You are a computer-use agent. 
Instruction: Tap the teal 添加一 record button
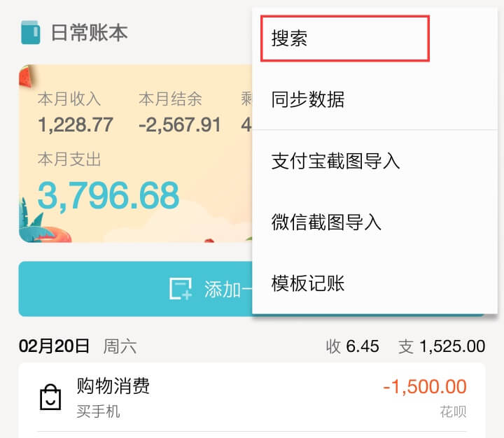136,289
